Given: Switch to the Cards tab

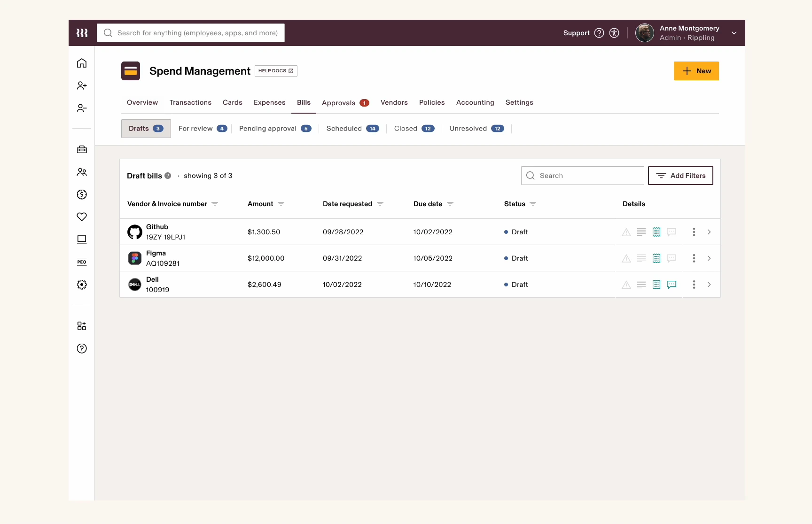Looking at the screenshot, I should 233,102.
